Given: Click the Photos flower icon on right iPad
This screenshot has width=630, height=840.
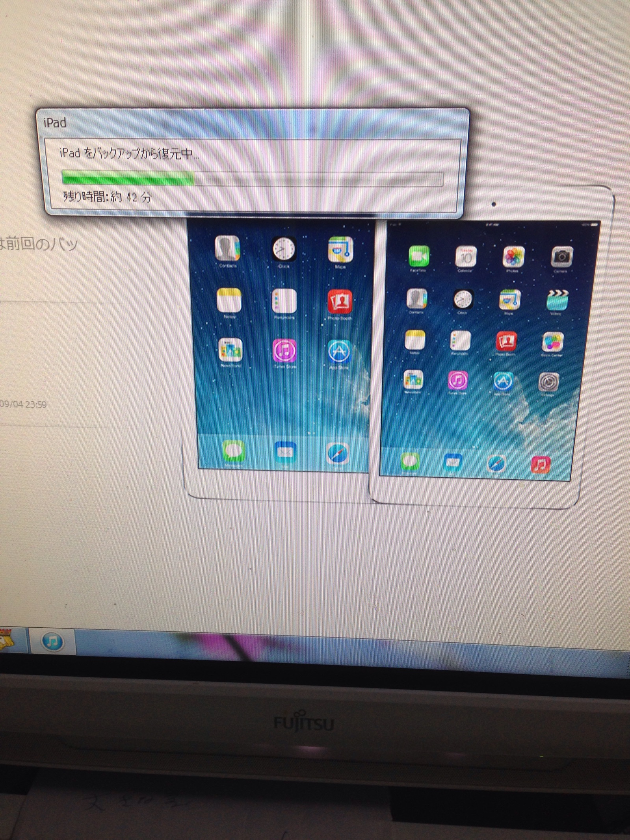Looking at the screenshot, I should (513, 257).
